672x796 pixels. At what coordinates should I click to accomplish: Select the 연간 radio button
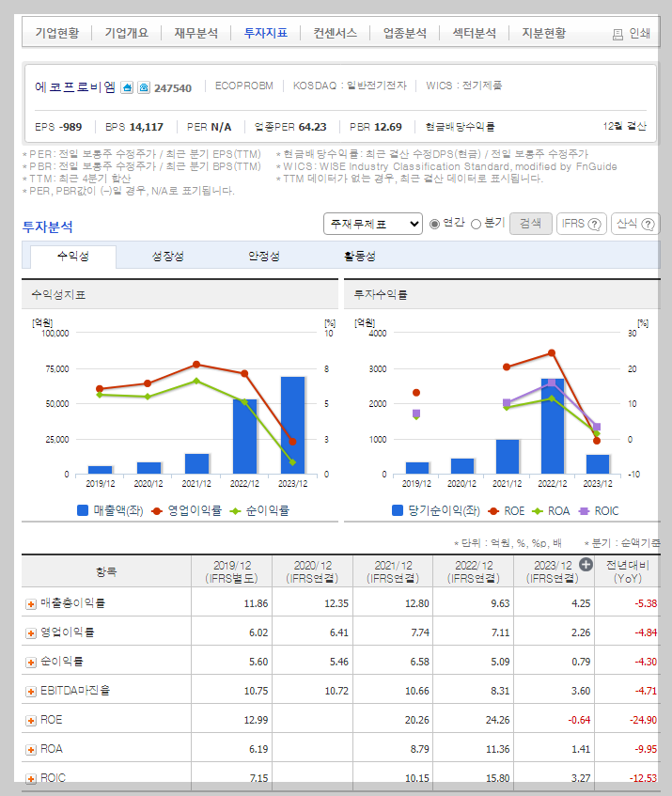tap(434, 224)
